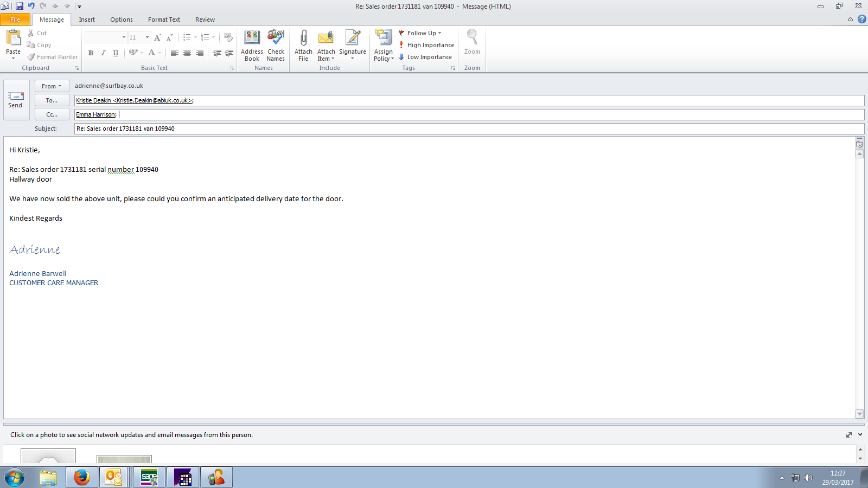Undo the last action in the toolbar
The height and width of the screenshot is (488, 868).
[31, 6]
